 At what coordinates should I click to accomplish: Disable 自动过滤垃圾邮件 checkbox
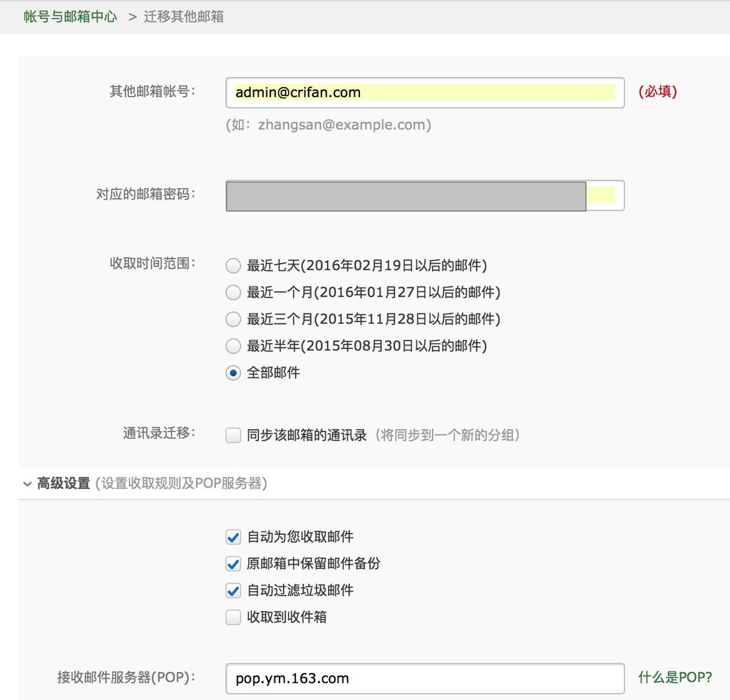coord(233,590)
